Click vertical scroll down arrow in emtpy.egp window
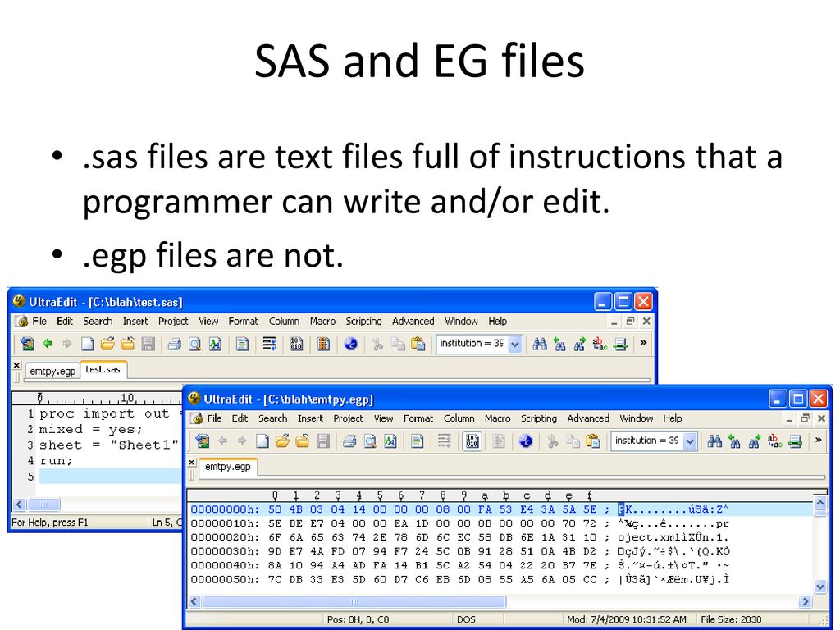 (819, 587)
